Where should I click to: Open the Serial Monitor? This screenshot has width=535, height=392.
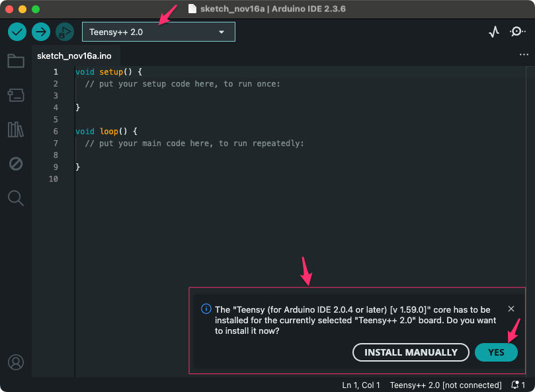517,32
